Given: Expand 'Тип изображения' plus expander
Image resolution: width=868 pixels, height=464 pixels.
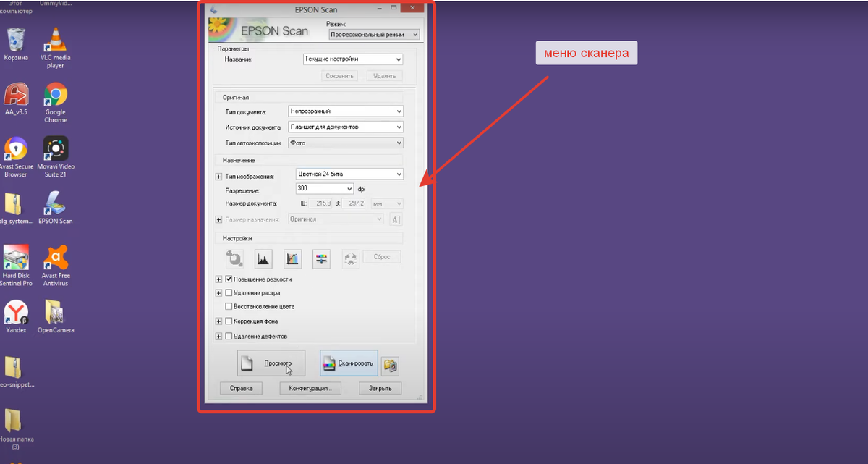Looking at the screenshot, I should click(219, 177).
